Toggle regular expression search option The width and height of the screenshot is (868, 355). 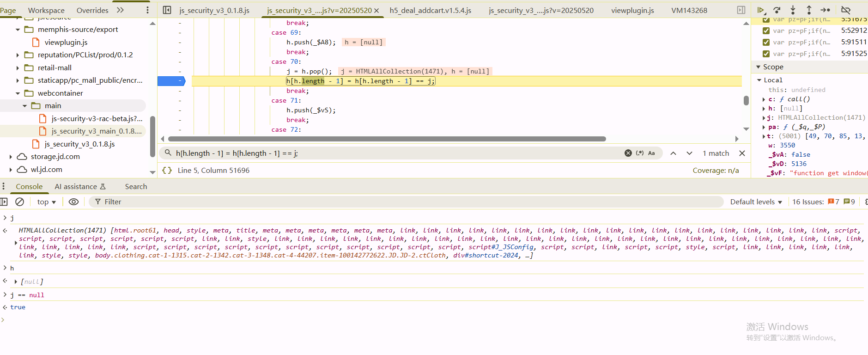coord(640,153)
